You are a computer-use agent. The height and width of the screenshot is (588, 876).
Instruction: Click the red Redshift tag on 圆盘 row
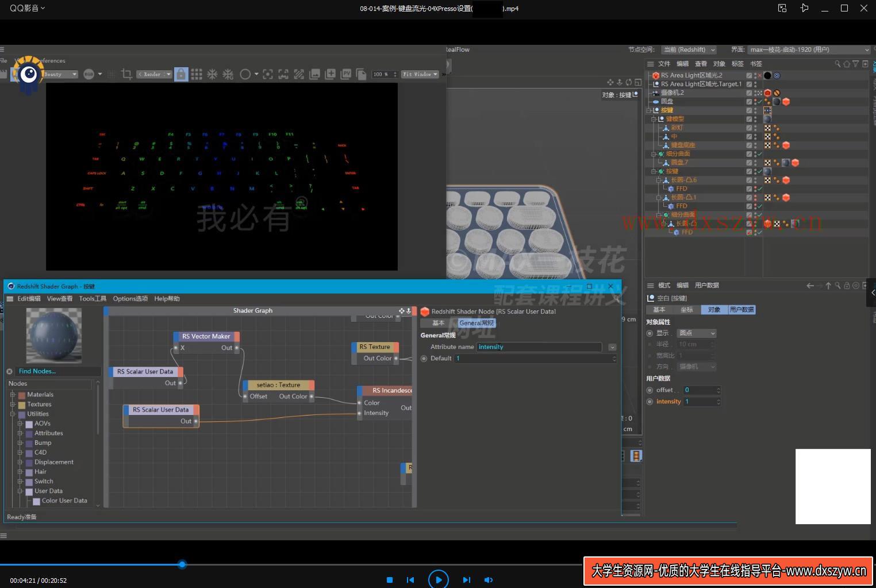pos(786,102)
